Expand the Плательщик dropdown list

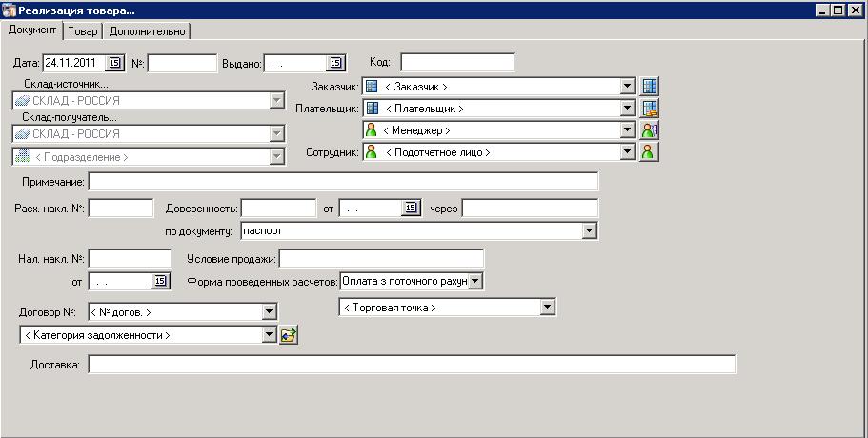click(x=627, y=109)
